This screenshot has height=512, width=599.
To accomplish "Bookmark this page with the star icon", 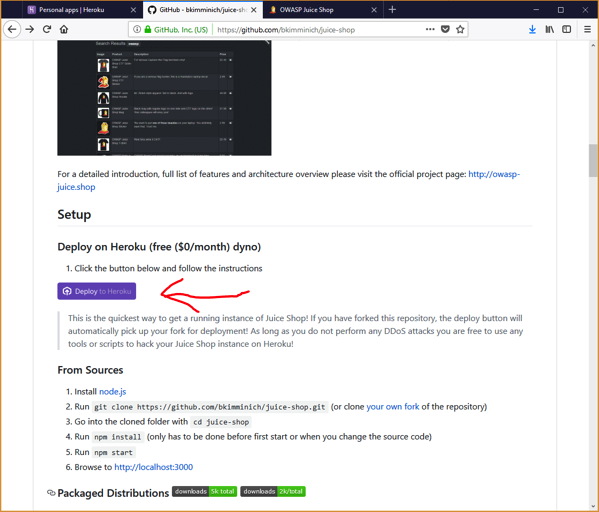I will coord(460,29).
